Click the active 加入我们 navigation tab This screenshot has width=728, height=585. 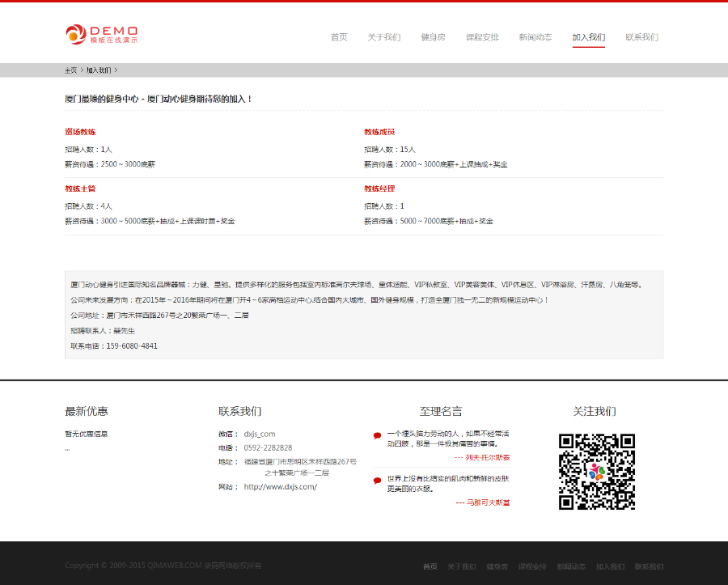[x=589, y=37]
